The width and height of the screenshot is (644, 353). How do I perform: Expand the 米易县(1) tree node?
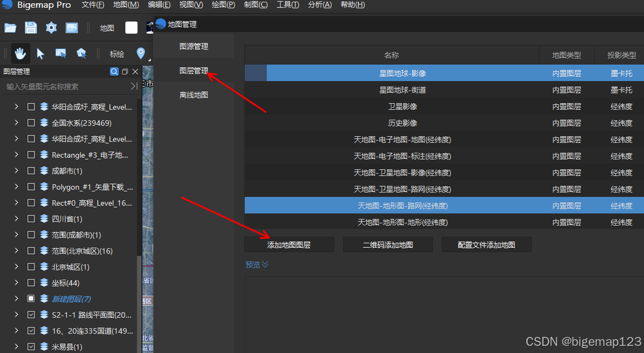click(x=17, y=346)
